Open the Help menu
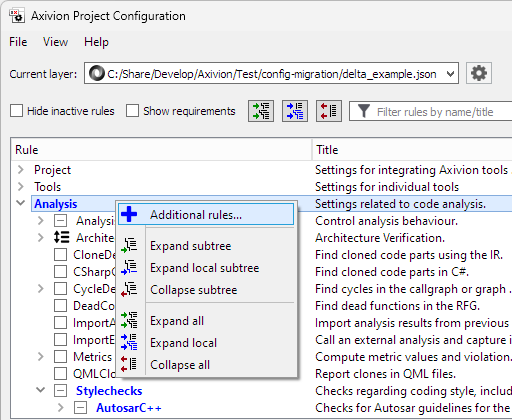 point(96,42)
